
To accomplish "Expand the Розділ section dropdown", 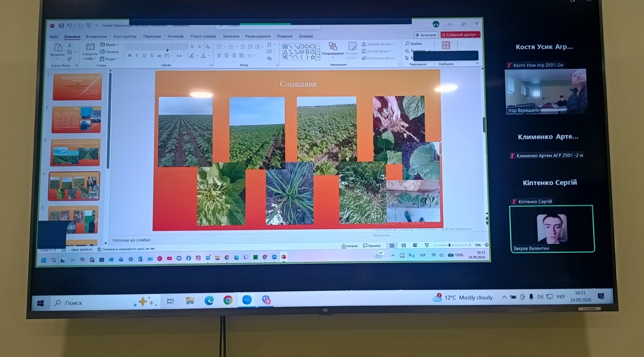I will [x=109, y=59].
